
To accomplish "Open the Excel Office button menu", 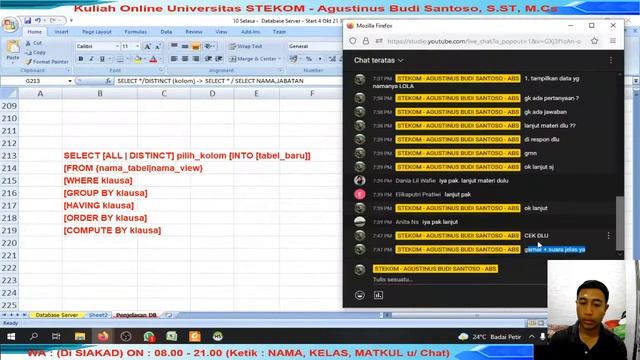I will pyautogui.click(x=10, y=25).
